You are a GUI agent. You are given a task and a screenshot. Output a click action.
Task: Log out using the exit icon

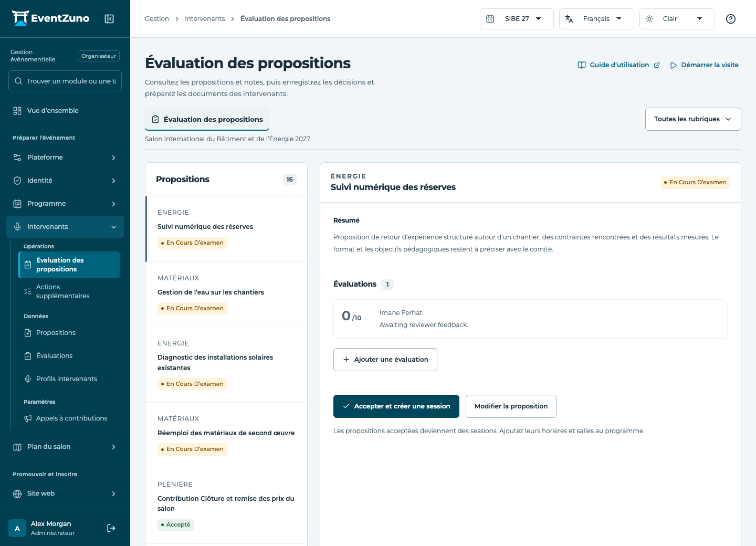click(x=111, y=528)
